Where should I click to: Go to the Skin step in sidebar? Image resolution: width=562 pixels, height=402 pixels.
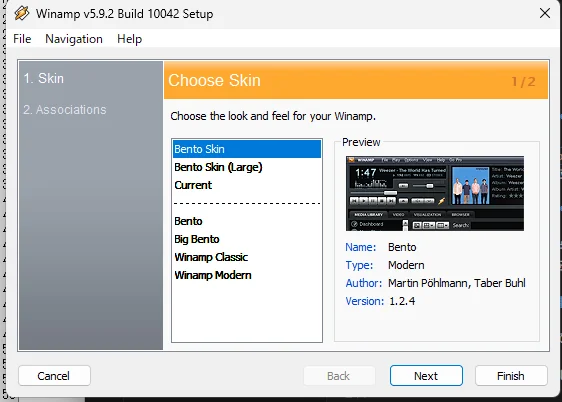(x=44, y=78)
